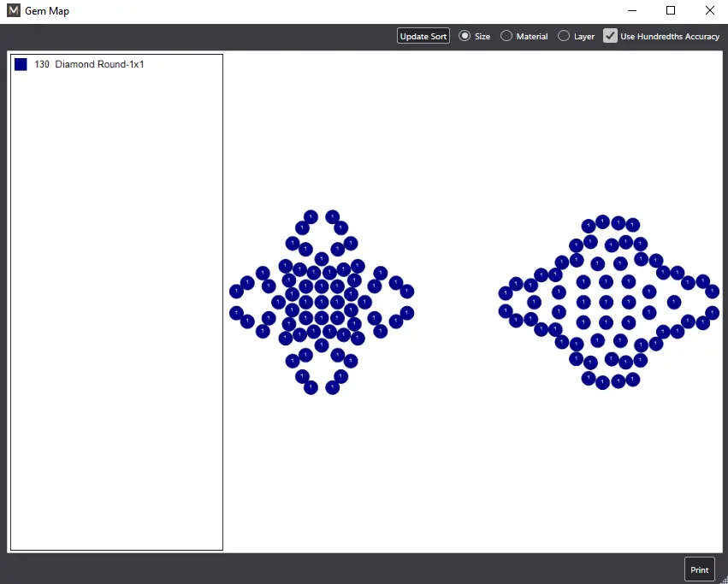Click center gem of right cluster's inner grid
This screenshot has width=728, height=584.
point(607,302)
